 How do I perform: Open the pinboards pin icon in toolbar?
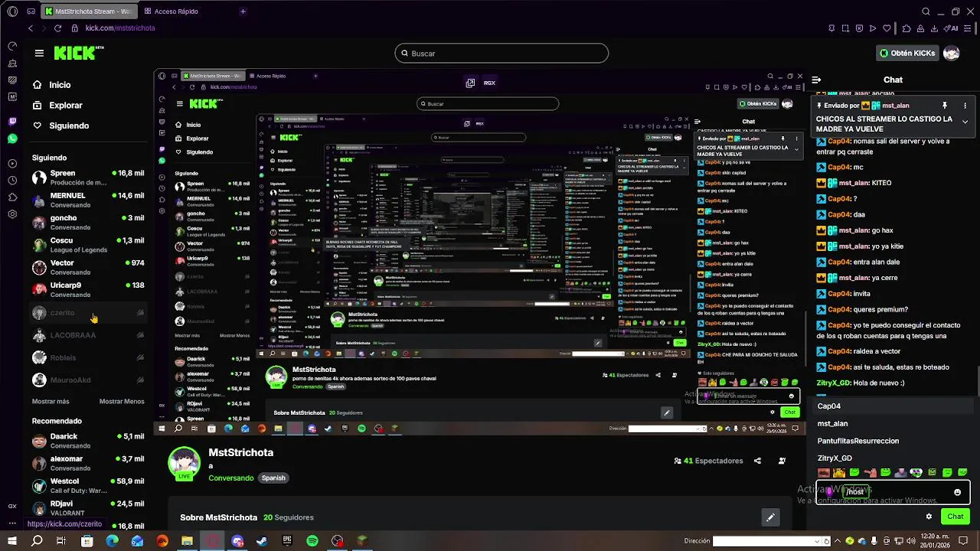coord(831,28)
